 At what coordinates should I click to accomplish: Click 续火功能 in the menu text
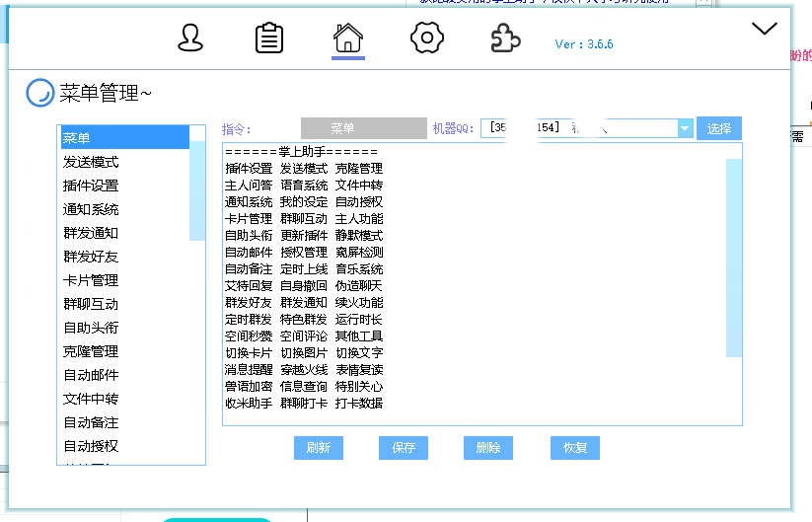click(359, 302)
